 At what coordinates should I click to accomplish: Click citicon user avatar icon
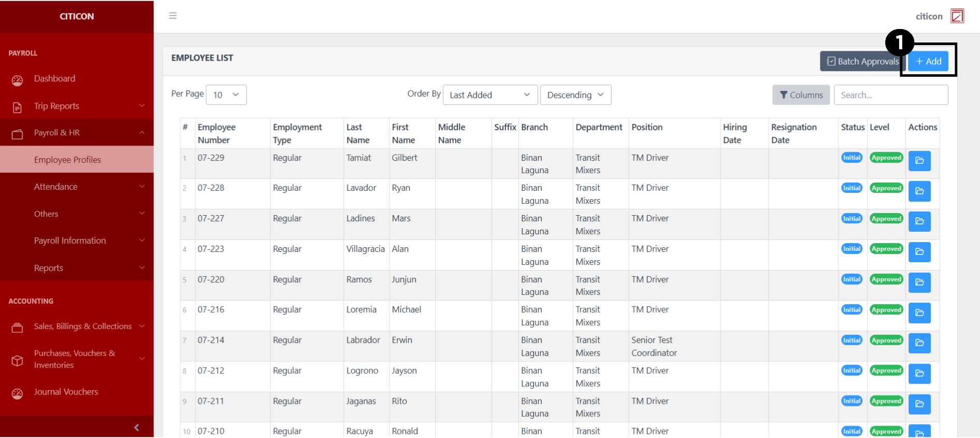[957, 16]
